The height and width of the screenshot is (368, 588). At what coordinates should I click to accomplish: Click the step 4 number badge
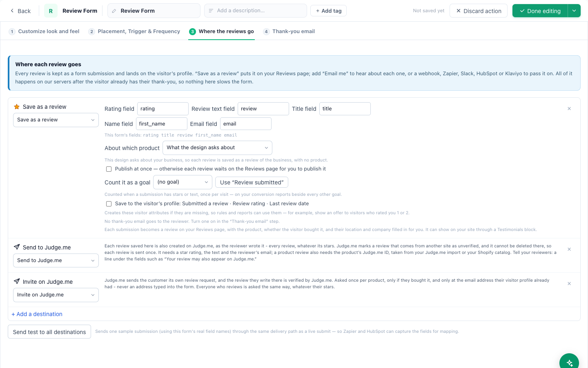point(266,31)
